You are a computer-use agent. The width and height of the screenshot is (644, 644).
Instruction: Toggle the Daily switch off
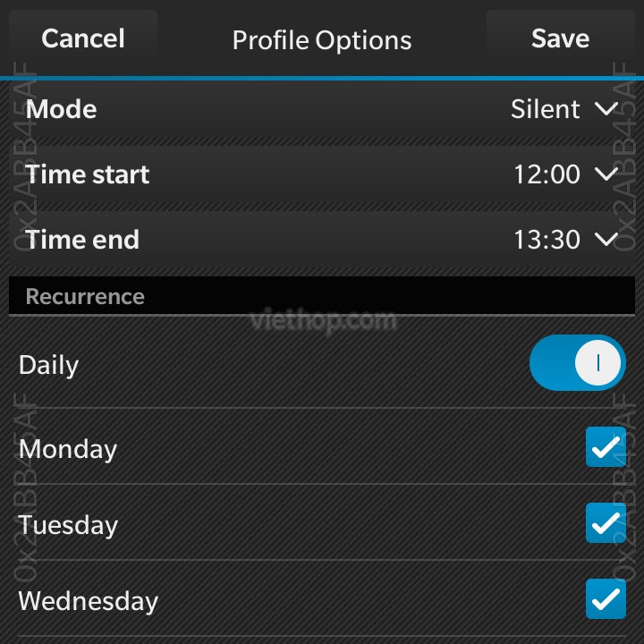pos(578,362)
